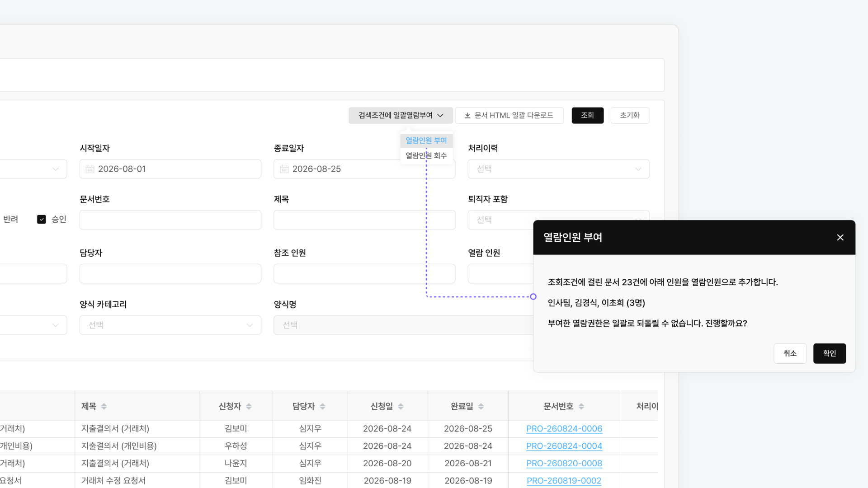Click the 시작일자 date field 2026-08-01
868x488 pixels.
click(170, 169)
